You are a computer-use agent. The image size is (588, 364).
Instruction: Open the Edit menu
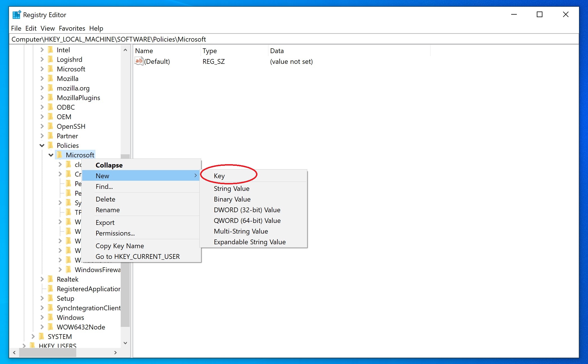[31, 28]
